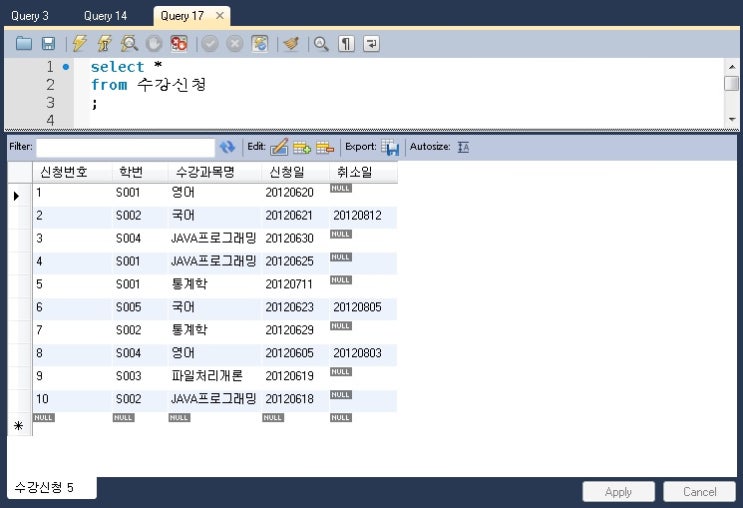Screen dimensions: 743x508
Task: Select the cell 20120629
Action: [x=295, y=330]
